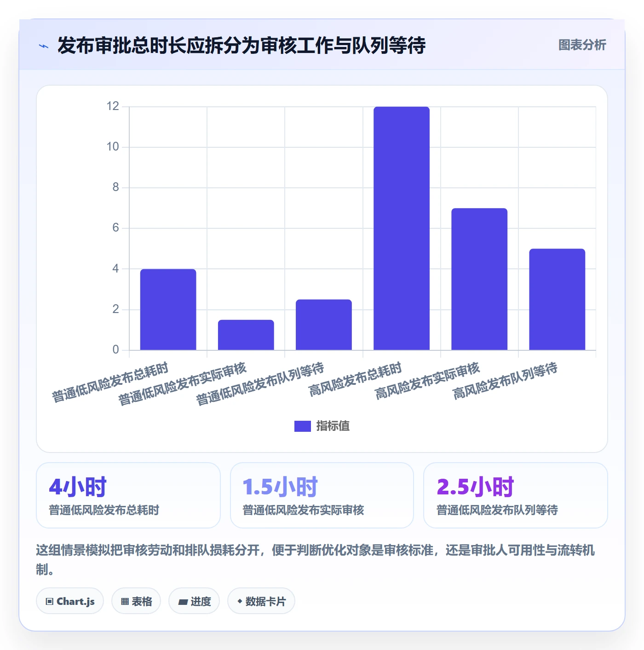644x650 pixels.
Task: Click the grid icon in the 表格 chip
Action: (125, 602)
